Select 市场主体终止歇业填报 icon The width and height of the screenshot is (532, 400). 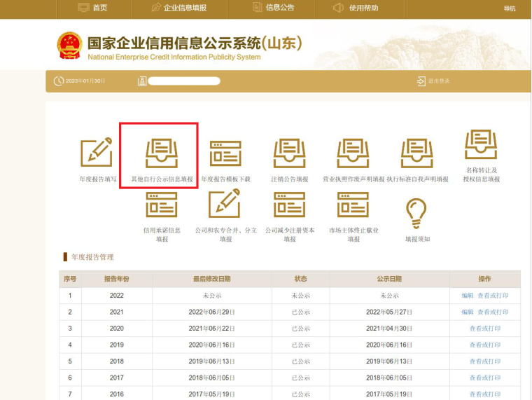[x=353, y=205]
